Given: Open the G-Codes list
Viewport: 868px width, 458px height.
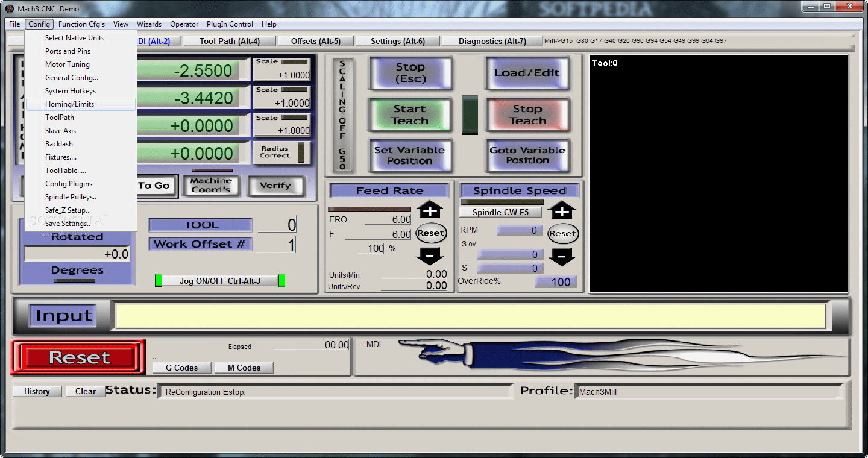Looking at the screenshot, I should (x=182, y=368).
